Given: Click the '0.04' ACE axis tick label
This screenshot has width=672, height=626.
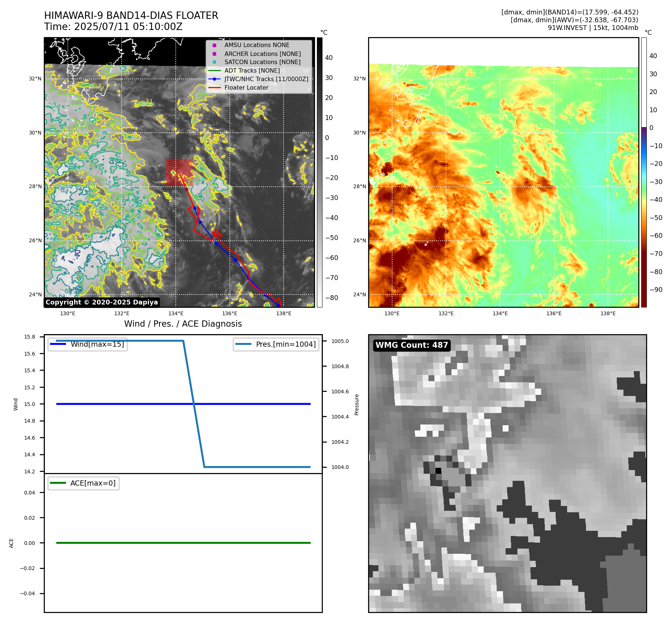Looking at the screenshot, I should 30,493.
